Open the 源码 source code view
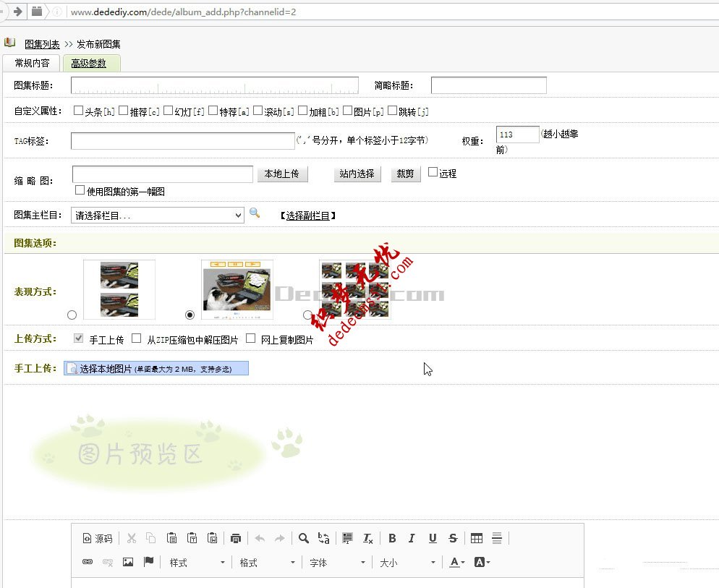 96,537
